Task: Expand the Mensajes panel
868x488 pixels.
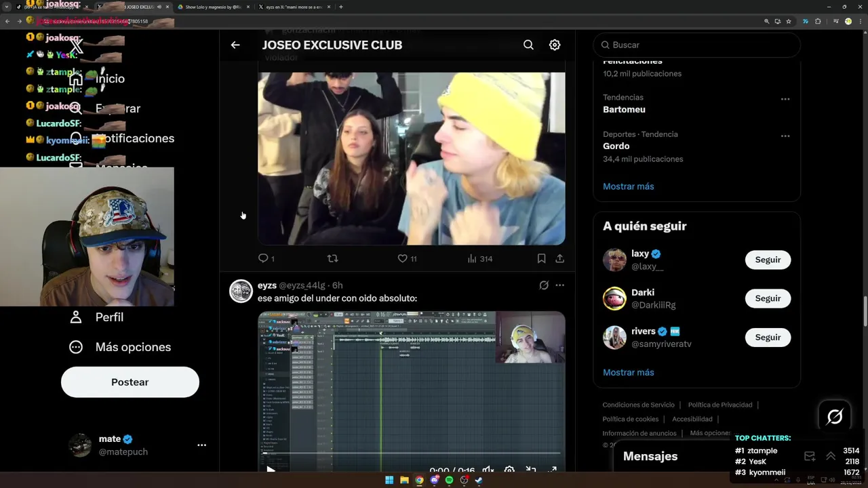Action: tap(830, 456)
